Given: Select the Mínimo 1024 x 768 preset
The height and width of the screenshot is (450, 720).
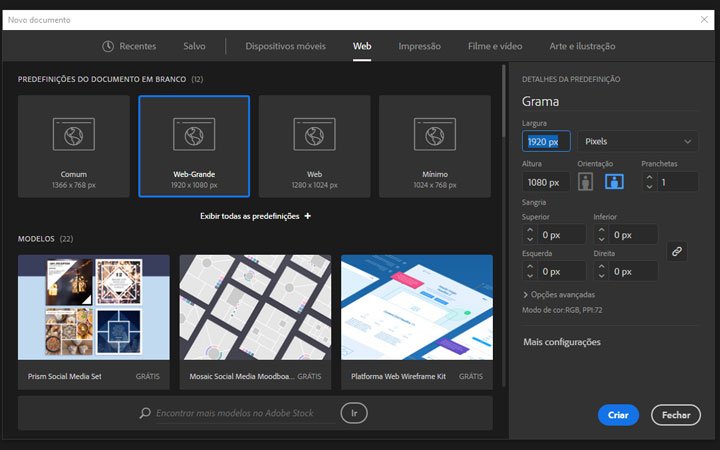Looking at the screenshot, I should (x=435, y=146).
